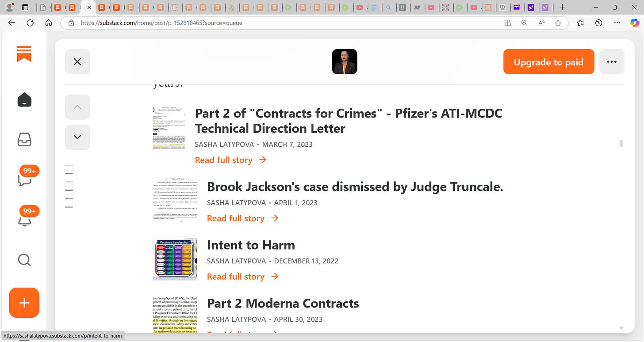Open the Substack Home feed icon
The height and width of the screenshot is (342, 644).
tap(24, 100)
